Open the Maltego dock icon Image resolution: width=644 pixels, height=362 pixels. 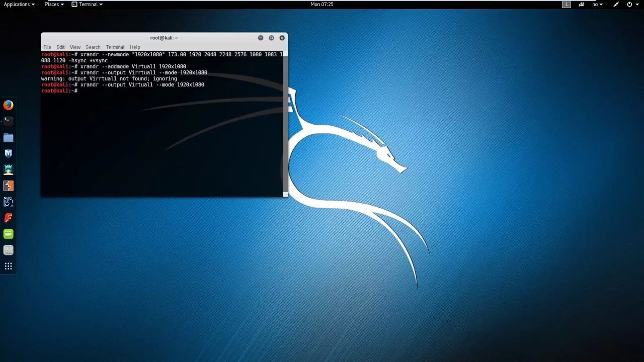(x=8, y=202)
